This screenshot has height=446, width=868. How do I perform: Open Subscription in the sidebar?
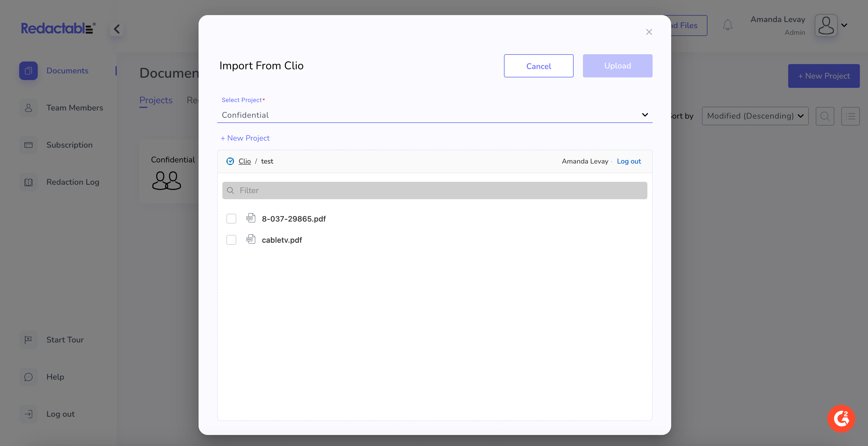coord(69,145)
